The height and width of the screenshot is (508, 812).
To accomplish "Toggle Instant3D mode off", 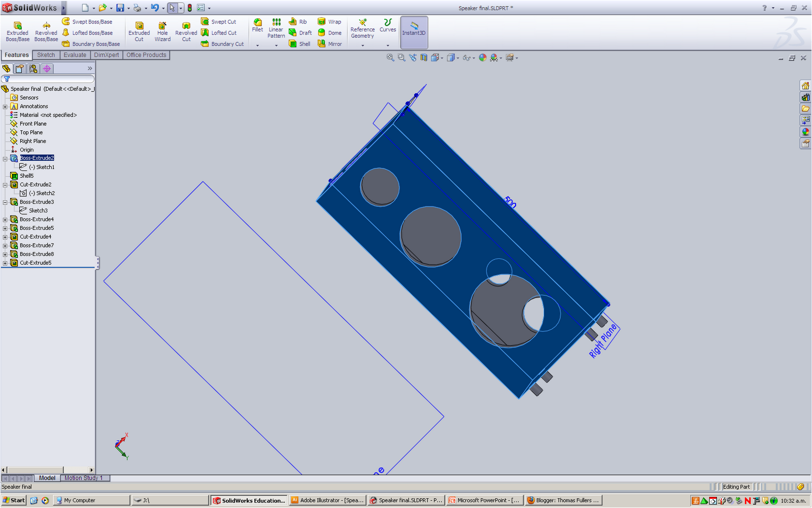I will click(414, 32).
